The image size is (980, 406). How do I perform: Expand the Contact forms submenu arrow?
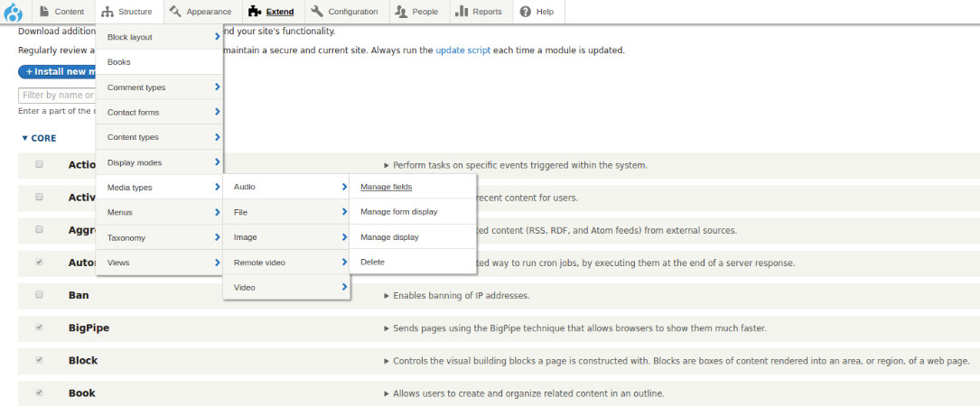pos(217,112)
